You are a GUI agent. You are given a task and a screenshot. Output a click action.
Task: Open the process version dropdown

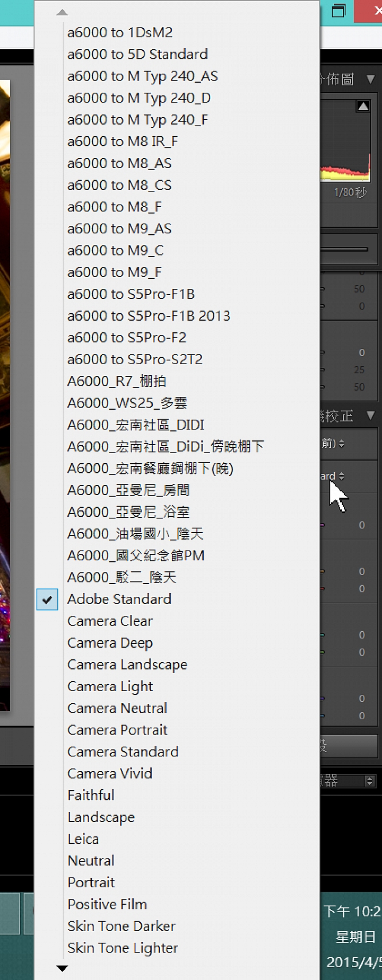coord(333,444)
